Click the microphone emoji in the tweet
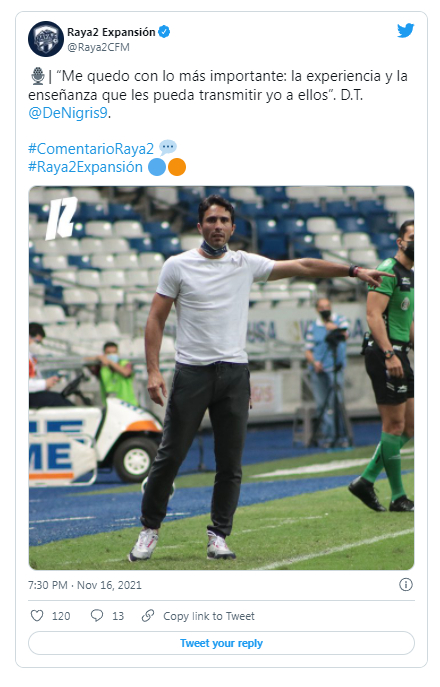 pyautogui.click(x=38, y=76)
